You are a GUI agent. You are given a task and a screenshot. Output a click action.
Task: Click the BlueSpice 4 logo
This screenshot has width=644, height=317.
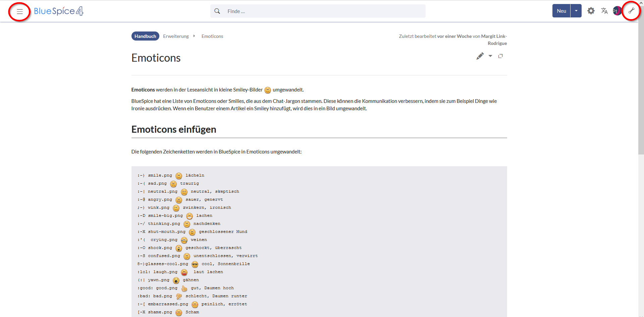pos(58,11)
